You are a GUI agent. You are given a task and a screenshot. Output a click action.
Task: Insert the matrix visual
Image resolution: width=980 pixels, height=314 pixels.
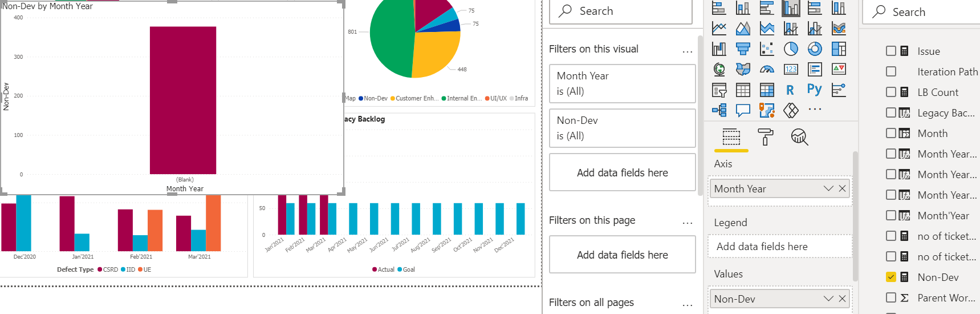tap(767, 90)
